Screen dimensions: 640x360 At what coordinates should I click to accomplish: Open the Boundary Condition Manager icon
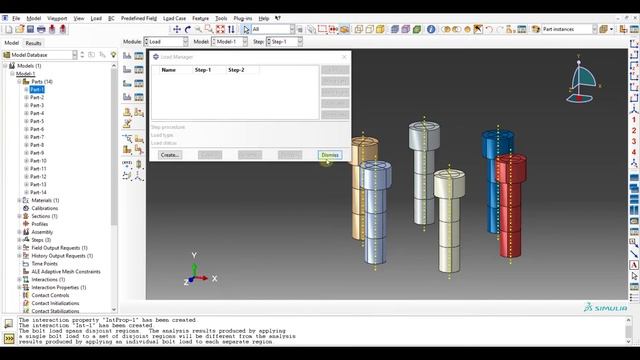[x=139, y=69]
